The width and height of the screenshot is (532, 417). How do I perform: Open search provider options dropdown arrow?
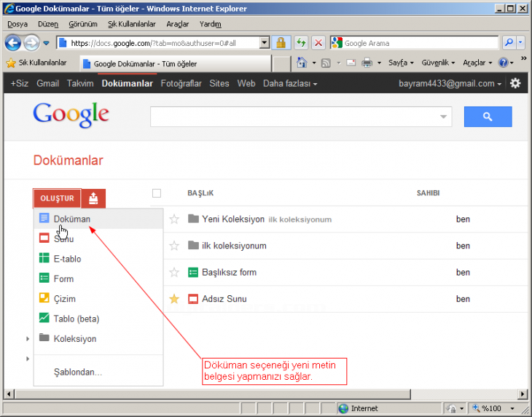click(521, 43)
